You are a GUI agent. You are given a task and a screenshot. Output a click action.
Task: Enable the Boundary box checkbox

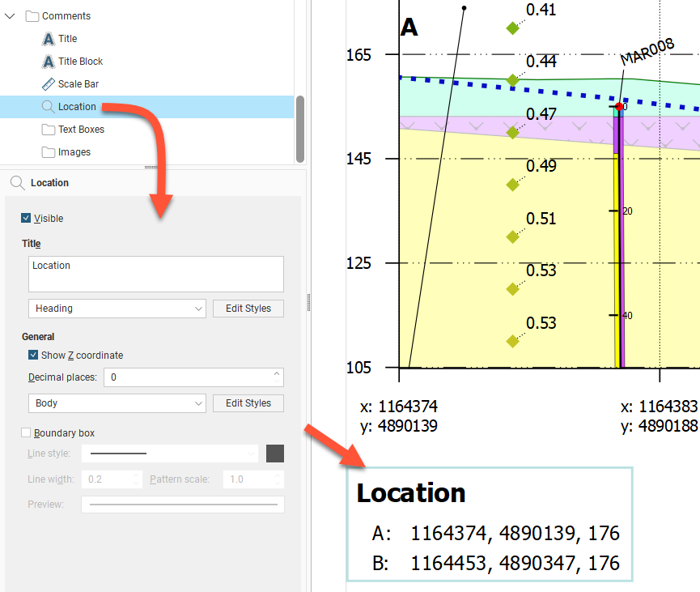(x=27, y=433)
